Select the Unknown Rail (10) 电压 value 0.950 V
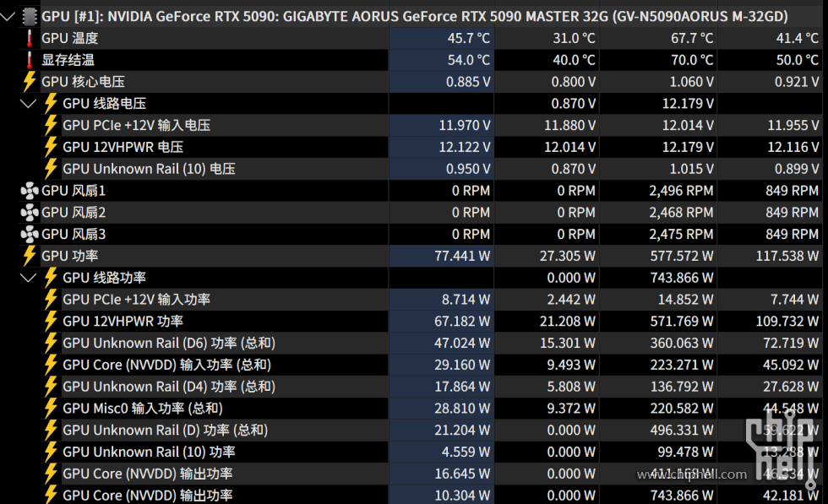 point(468,169)
